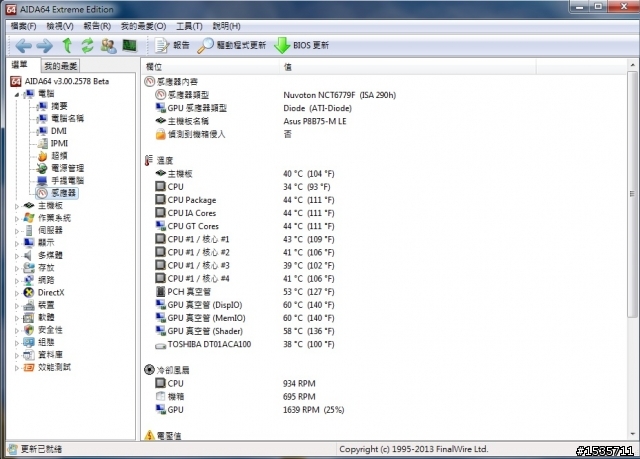Open the 工具(T) menu
This screenshot has height=459, width=640.
(189, 26)
